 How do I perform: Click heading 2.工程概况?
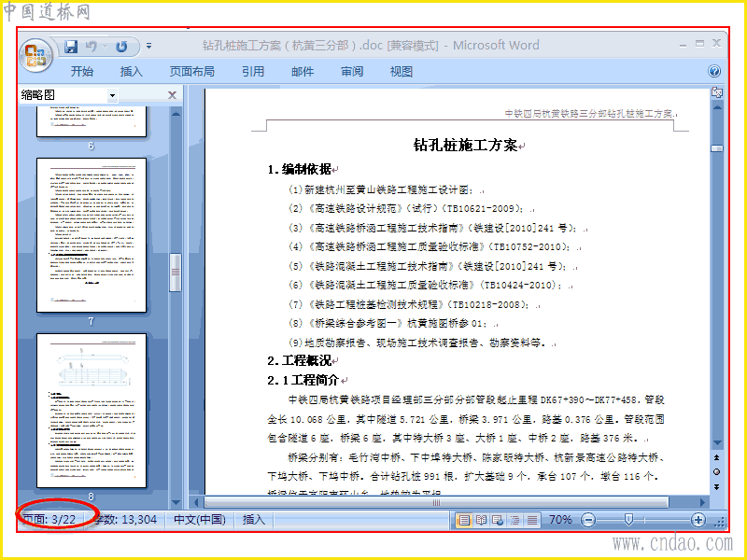coord(299,361)
